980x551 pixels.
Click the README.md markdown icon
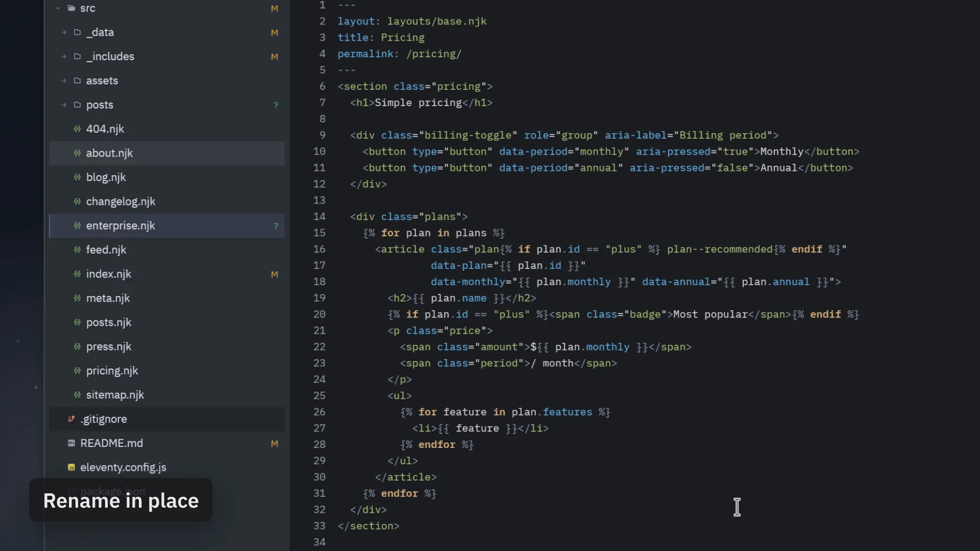click(x=71, y=443)
